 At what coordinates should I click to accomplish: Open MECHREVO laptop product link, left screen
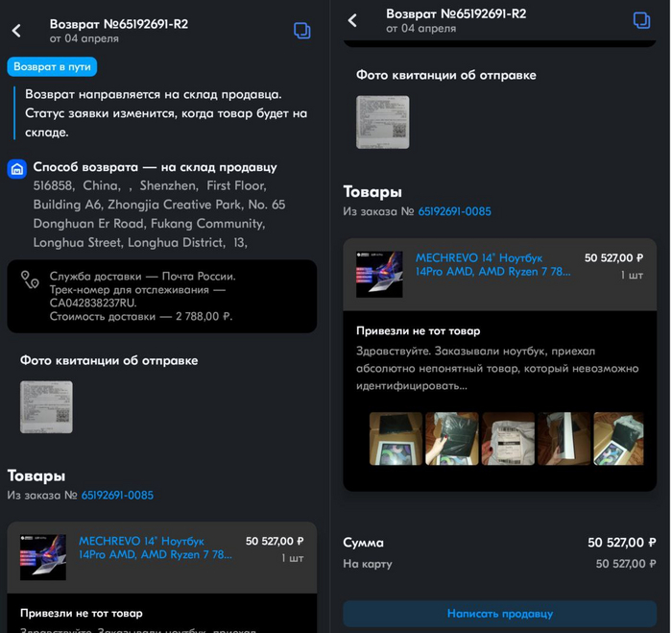[156, 548]
